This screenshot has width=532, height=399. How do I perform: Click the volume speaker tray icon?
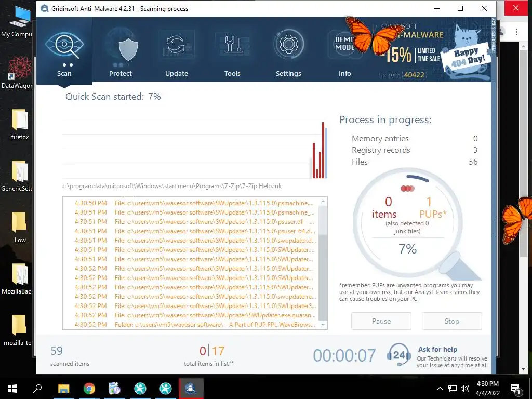[465, 389]
